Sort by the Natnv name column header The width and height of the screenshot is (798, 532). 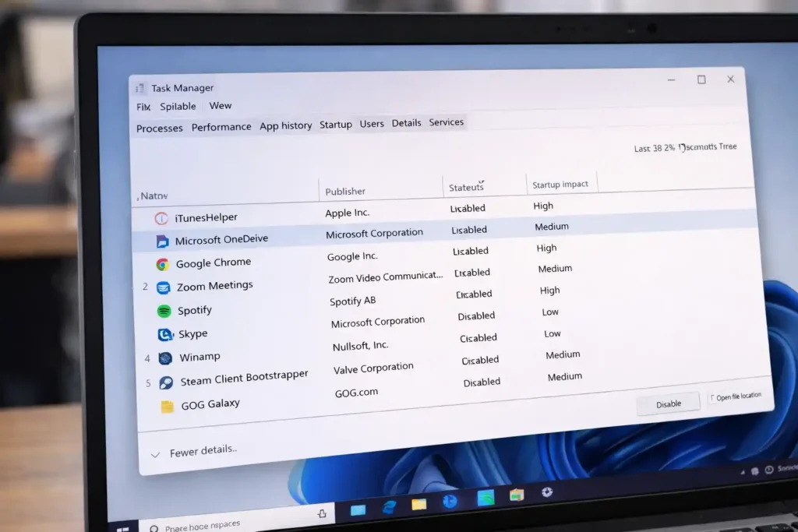152,196
